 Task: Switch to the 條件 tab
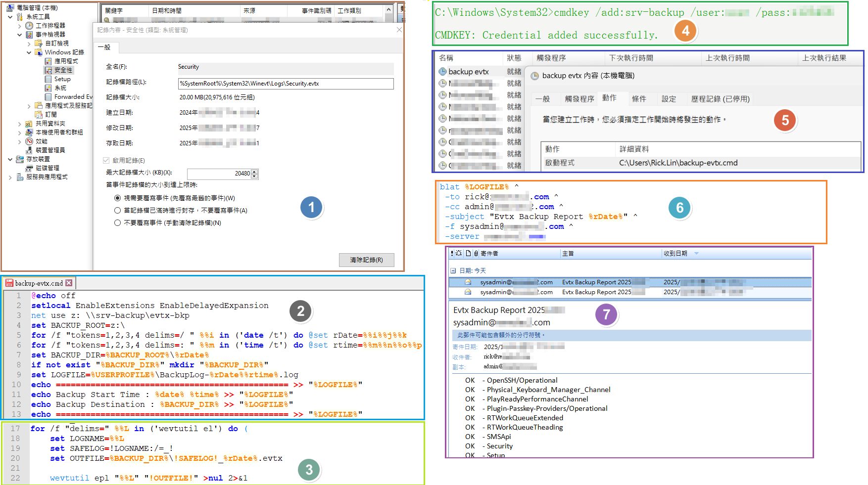[x=639, y=99]
